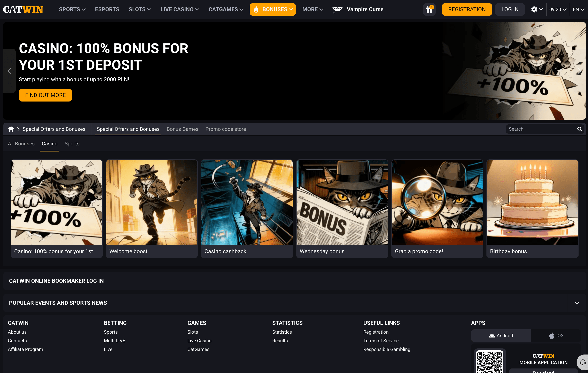This screenshot has width=588, height=373.
Task: Go to previous banner slide arrow
Action: coord(9,71)
